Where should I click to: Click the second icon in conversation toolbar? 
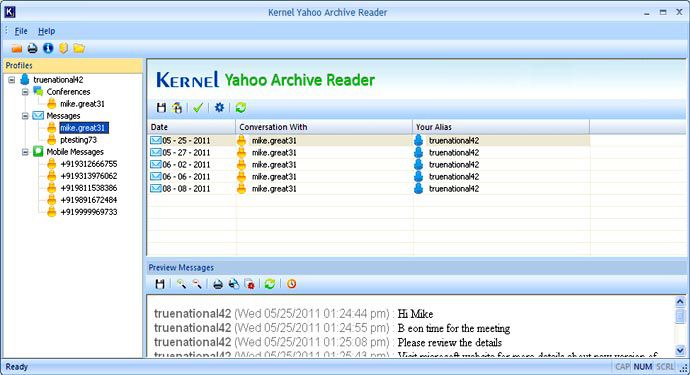[x=177, y=107]
